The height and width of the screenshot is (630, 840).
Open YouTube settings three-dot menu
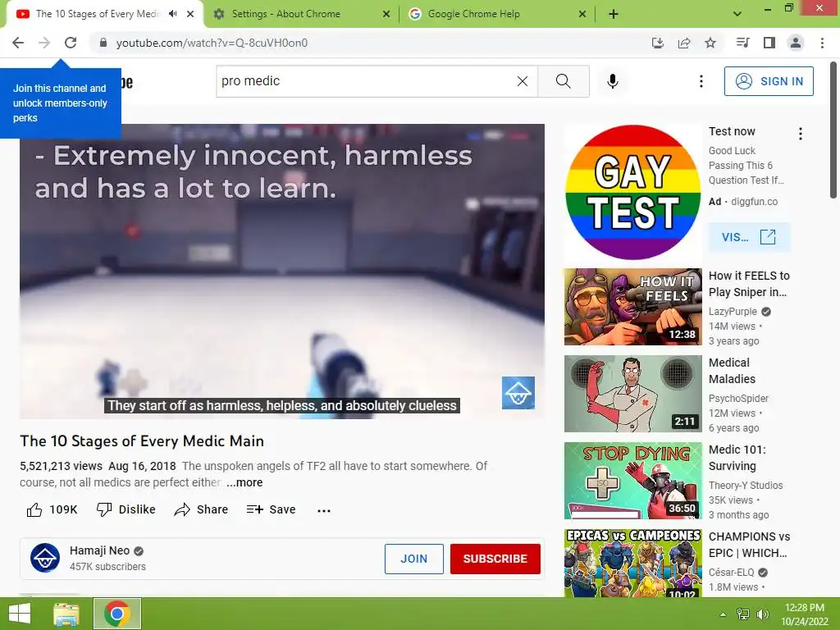pos(701,81)
